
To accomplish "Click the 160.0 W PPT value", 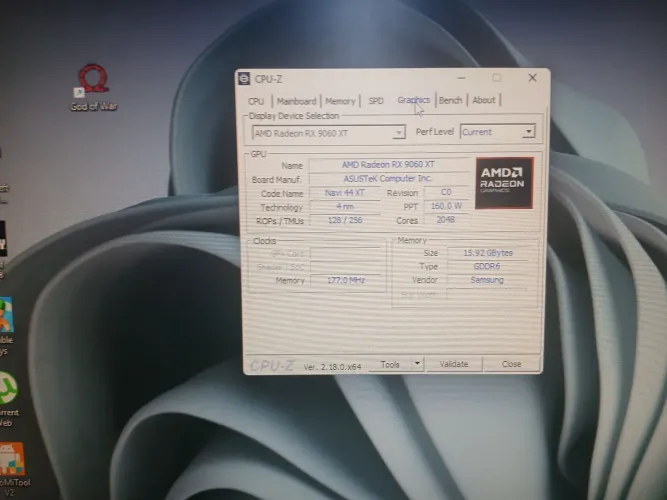I will (446, 206).
